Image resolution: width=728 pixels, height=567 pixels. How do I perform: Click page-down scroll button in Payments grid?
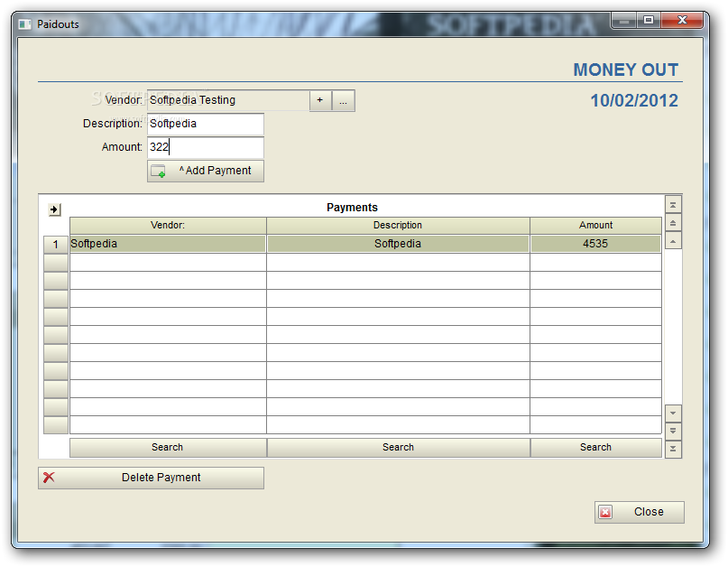[673, 431]
